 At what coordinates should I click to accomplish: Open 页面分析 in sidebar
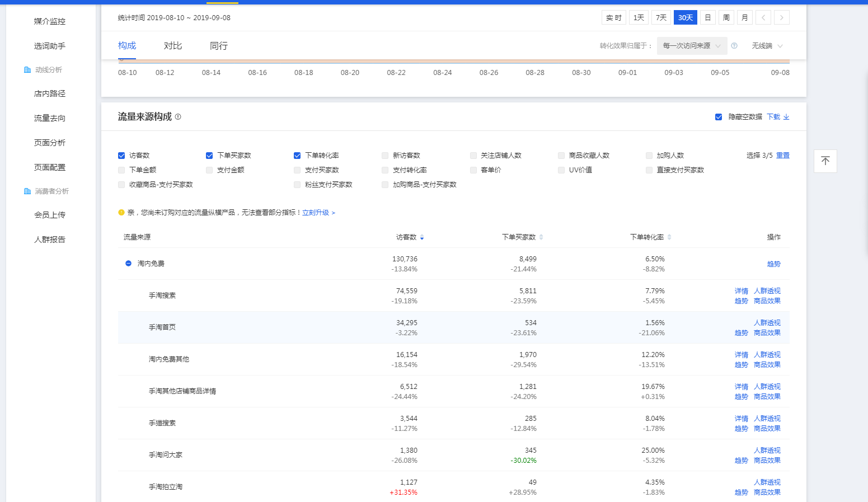click(x=50, y=143)
